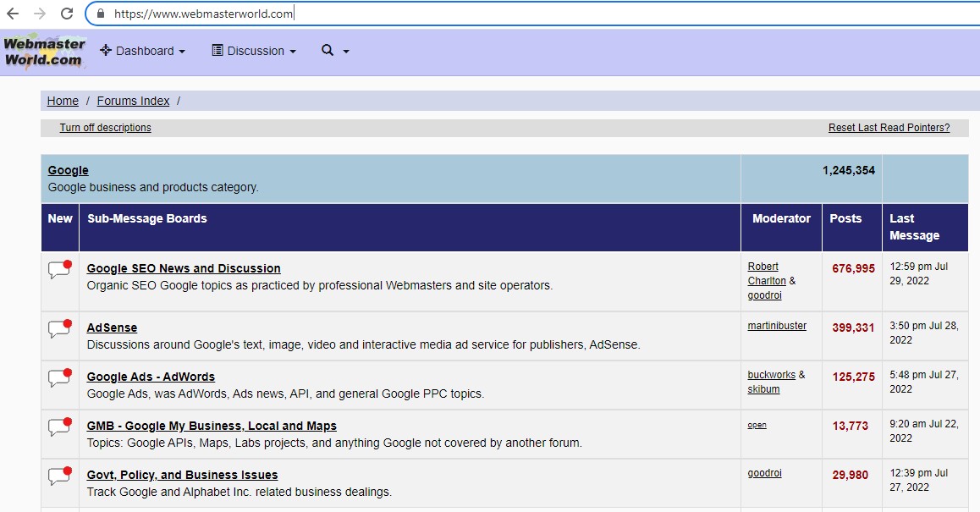Open the Forums Index breadcrumb link
The image size is (980, 512).
point(133,101)
